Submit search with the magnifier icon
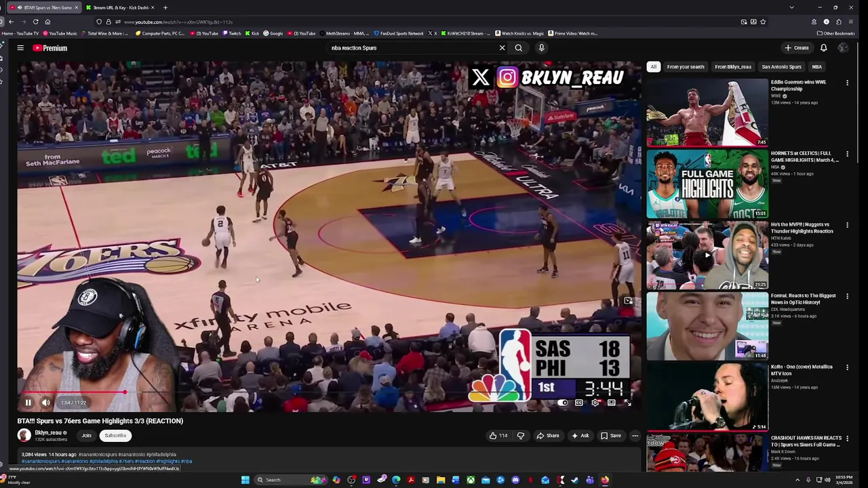Screen dimensions: 868x488 [518, 48]
